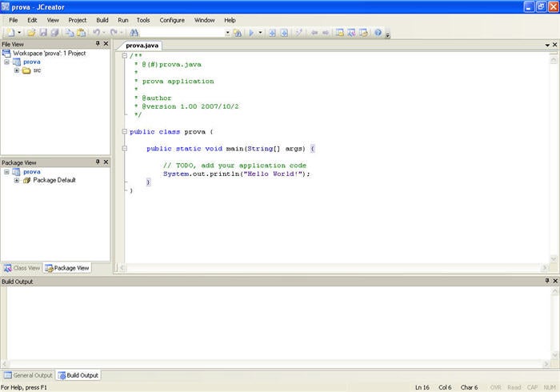Open the Build menu
Screen dimensions: 560x392
click(102, 20)
